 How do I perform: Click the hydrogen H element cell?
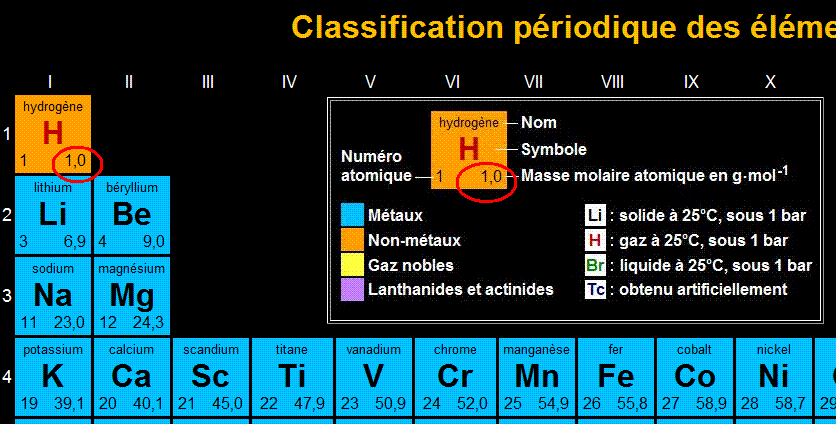coord(52,134)
